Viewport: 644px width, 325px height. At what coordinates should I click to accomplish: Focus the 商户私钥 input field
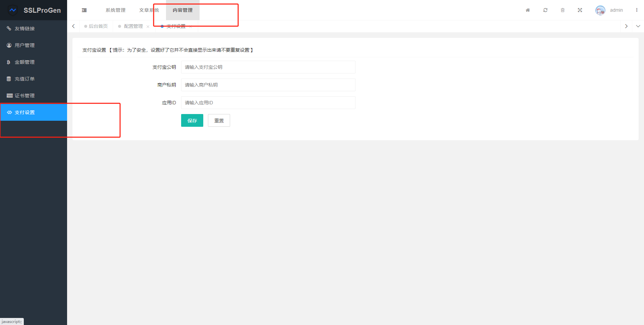point(268,85)
